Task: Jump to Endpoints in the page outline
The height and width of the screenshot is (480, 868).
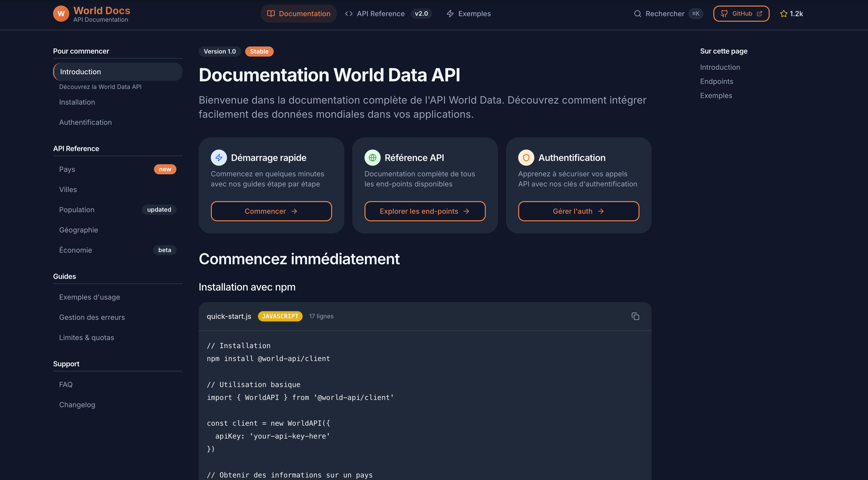Action: point(716,82)
